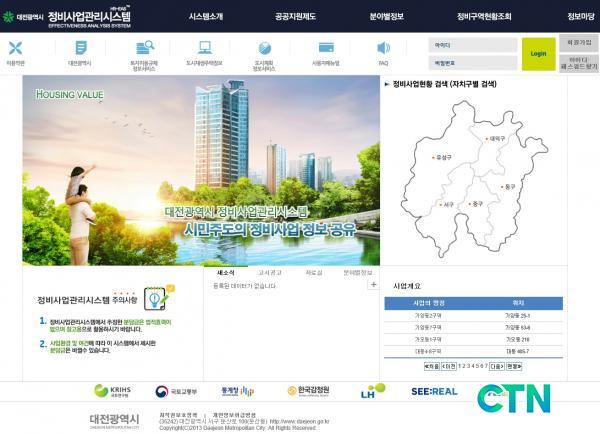Viewport: 600px width, 434px height.
Task: Open the 정보마당 menu
Action: pyautogui.click(x=581, y=16)
